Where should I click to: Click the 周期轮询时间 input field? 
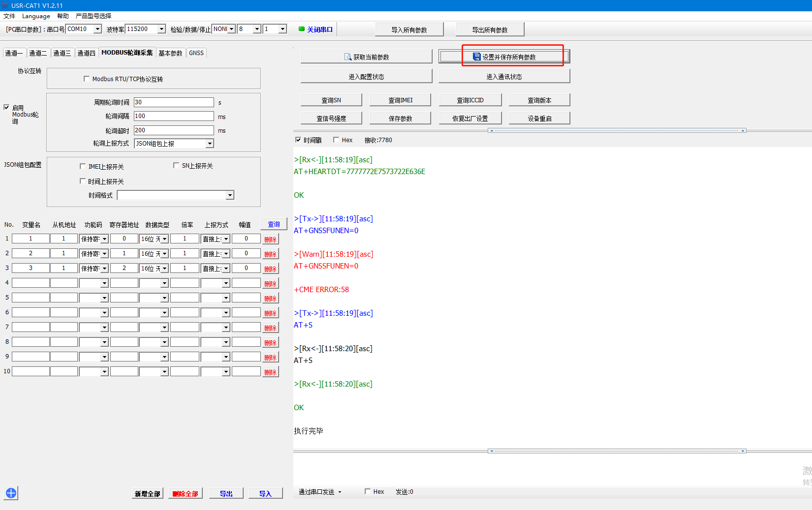pos(174,102)
